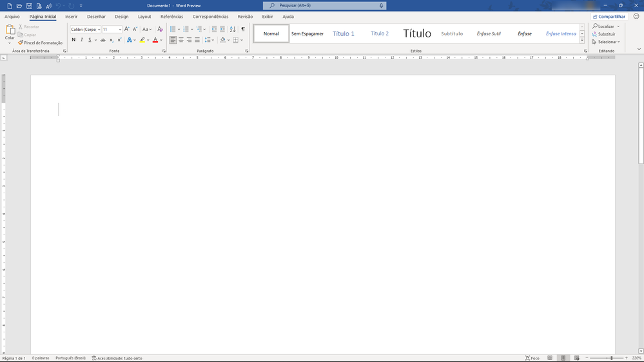Click the Pincel de Formatação tool
Screen dimensions: 644x362
click(x=40, y=43)
